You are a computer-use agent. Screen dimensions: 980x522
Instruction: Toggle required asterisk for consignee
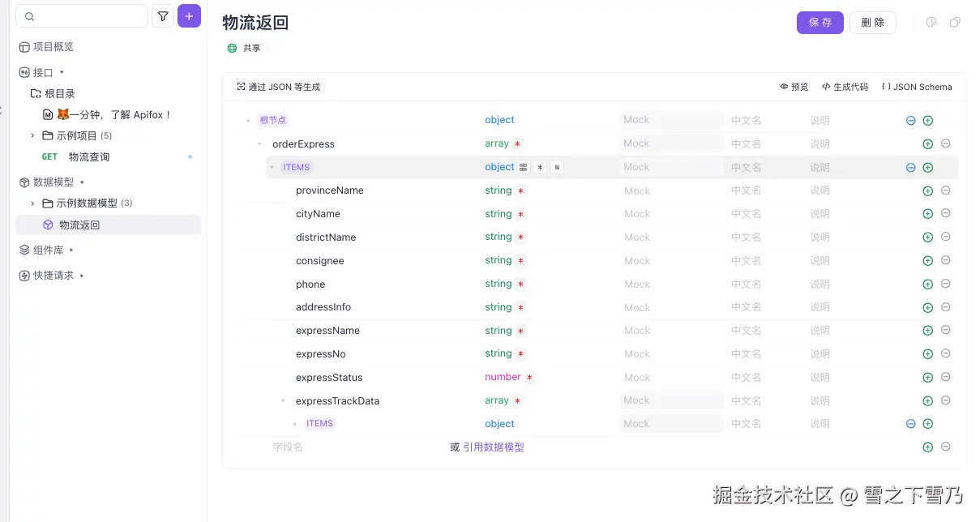[x=520, y=260]
